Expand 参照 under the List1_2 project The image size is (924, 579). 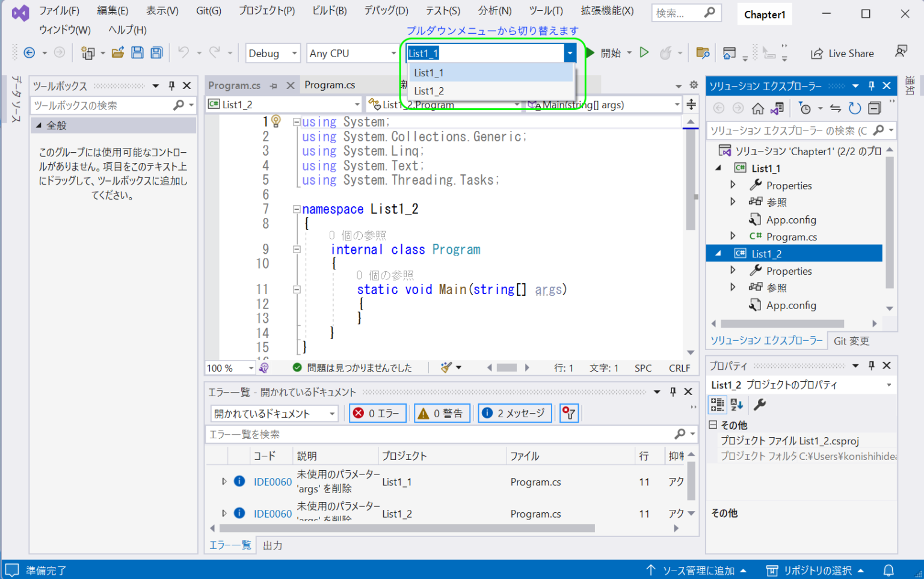tap(733, 287)
